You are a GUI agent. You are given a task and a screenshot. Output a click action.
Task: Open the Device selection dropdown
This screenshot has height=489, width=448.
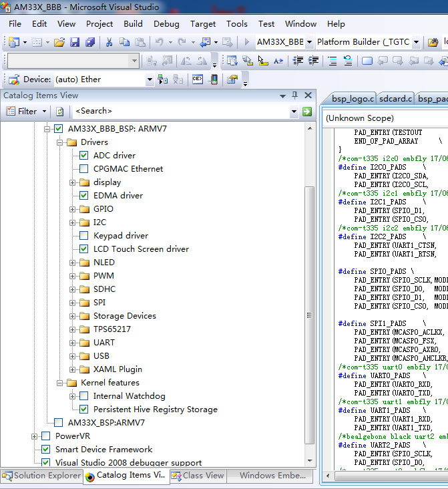tap(150, 79)
